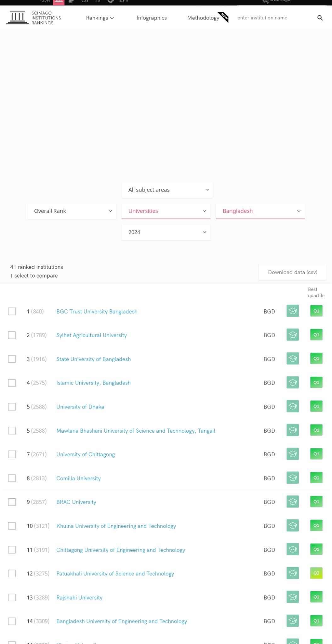Viewport: 332px width, 644px height.
Task: Click the university icon in University of Dhaka row
Action: coord(292,407)
